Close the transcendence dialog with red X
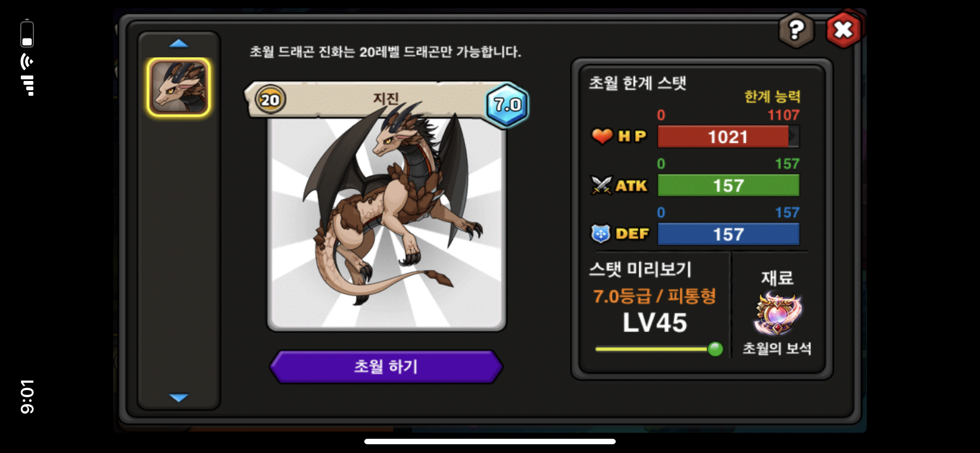 (x=843, y=30)
